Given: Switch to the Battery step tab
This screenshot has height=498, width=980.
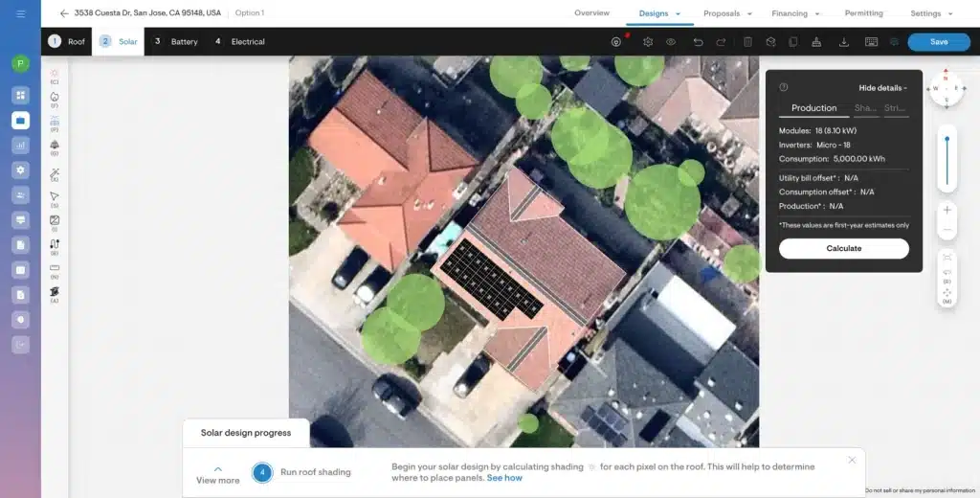Looking at the screenshot, I should click(177, 42).
